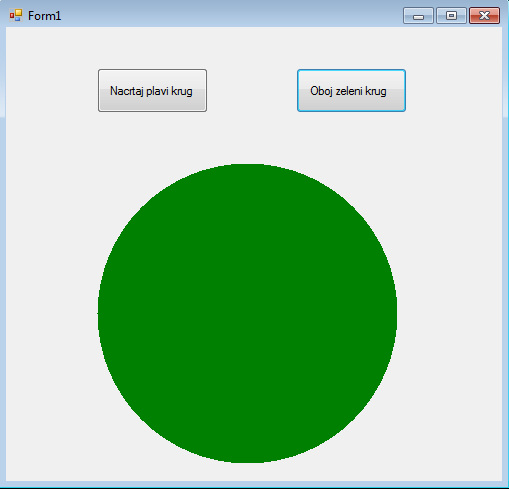Draw the blue circle using its button
Viewport: 509px width, 489px height.
(152, 90)
